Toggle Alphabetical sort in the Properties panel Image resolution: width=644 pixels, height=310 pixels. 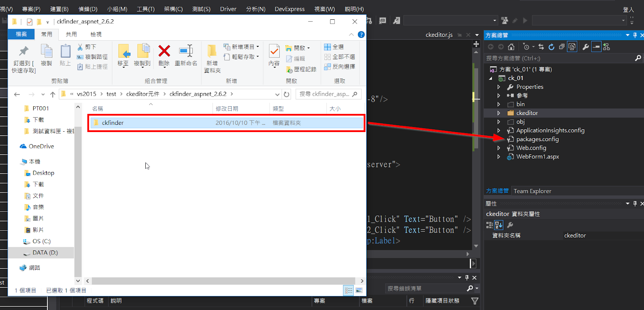click(x=499, y=225)
